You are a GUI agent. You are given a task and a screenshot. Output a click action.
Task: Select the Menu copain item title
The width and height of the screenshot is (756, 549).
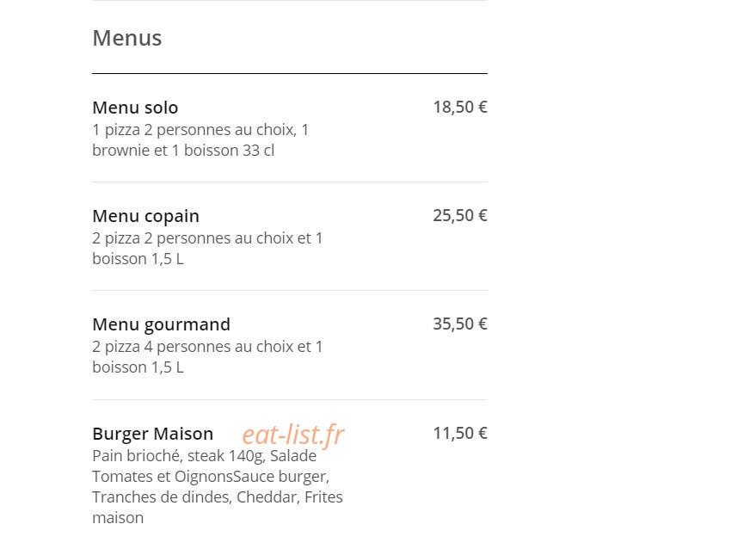tap(145, 216)
